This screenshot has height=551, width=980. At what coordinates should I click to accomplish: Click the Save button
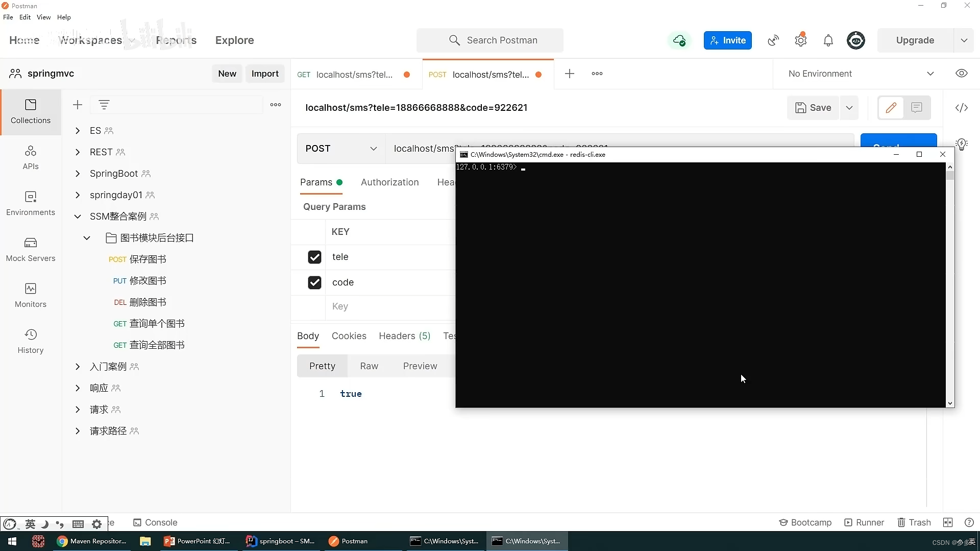[x=813, y=108]
